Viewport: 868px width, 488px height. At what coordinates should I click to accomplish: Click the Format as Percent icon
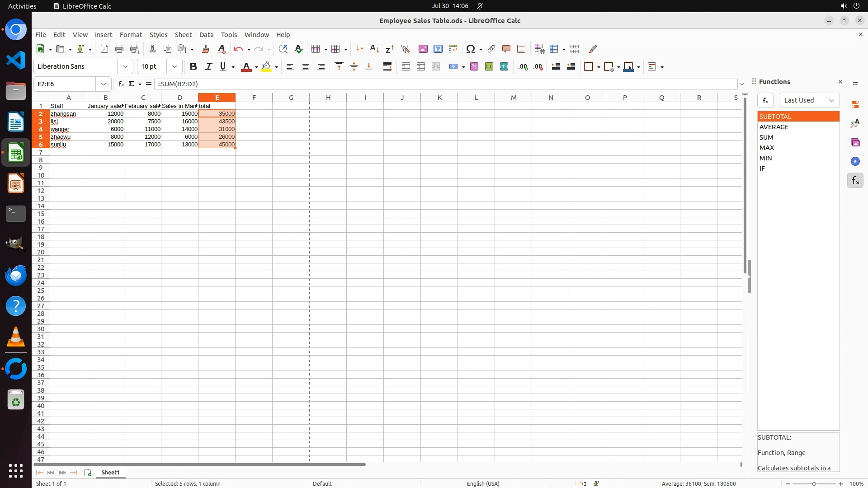tap(474, 67)
